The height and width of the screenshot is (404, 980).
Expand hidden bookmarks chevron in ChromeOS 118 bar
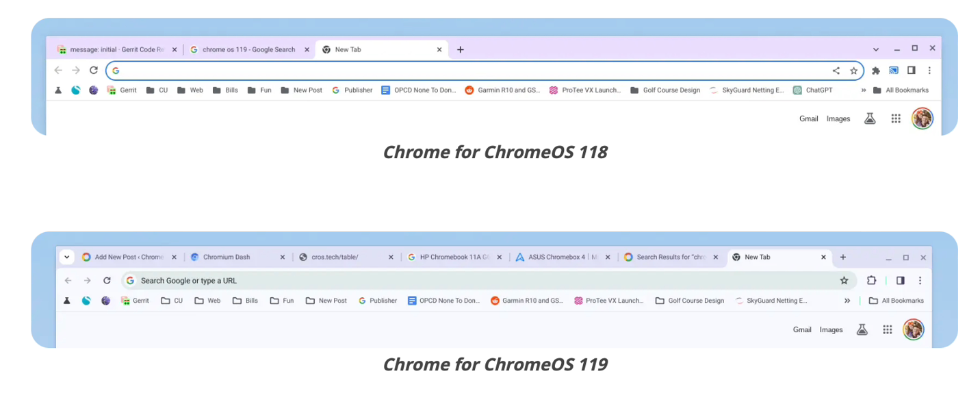coord(863,90)
